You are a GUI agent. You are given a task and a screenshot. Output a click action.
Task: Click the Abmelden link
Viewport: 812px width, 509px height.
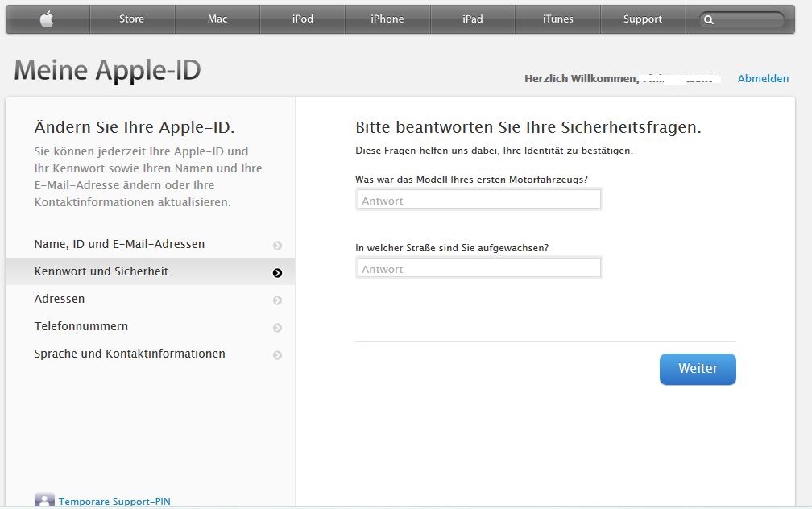[x=763, y=78]
